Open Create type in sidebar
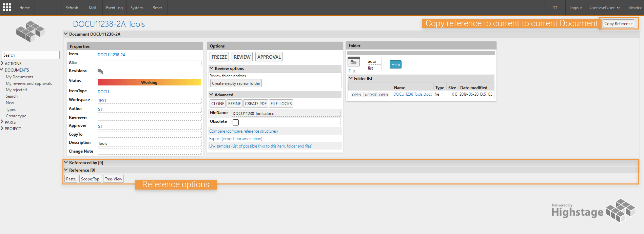 click(16, 116)
